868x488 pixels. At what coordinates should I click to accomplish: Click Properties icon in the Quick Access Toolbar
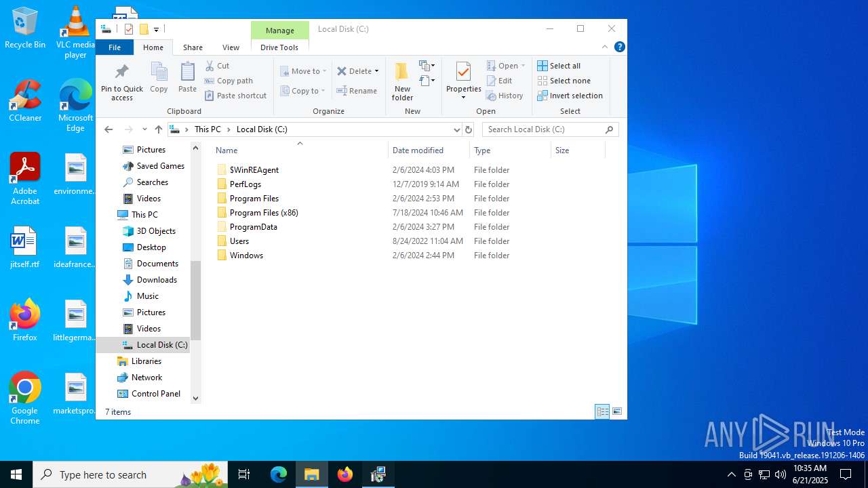[129, 29]
